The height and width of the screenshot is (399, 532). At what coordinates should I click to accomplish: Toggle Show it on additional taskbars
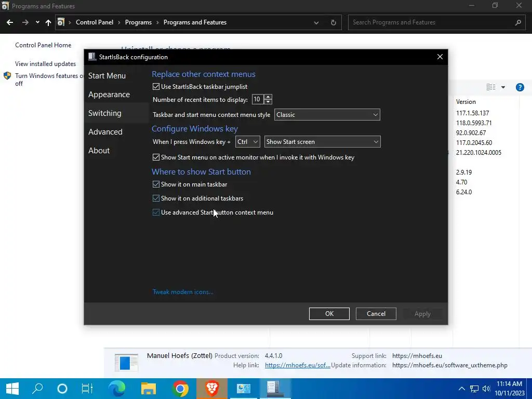pos(156,198)
